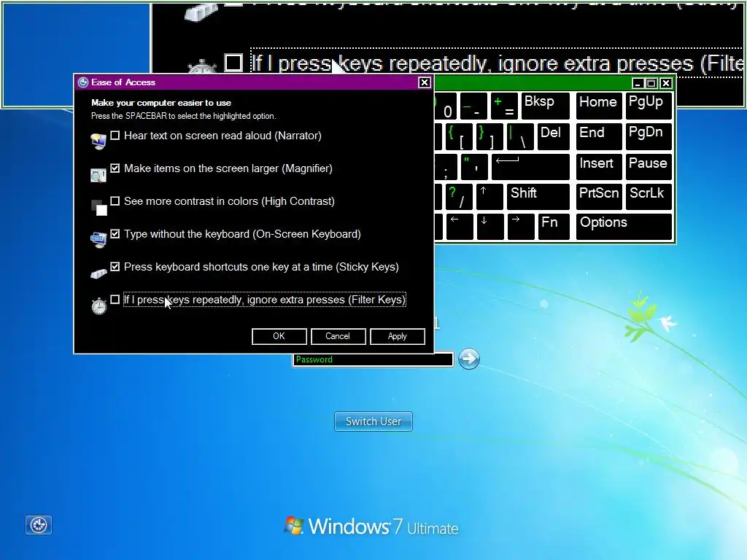Viewport: 747px width, 560px height.
Task: Click the Sticky Keys icon
Action: [x=98, y=273]
